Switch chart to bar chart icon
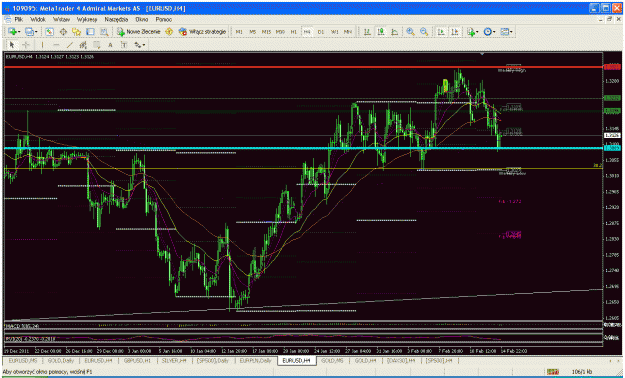Viewport: 625px width, 378px height. click(x=368, y=32)
